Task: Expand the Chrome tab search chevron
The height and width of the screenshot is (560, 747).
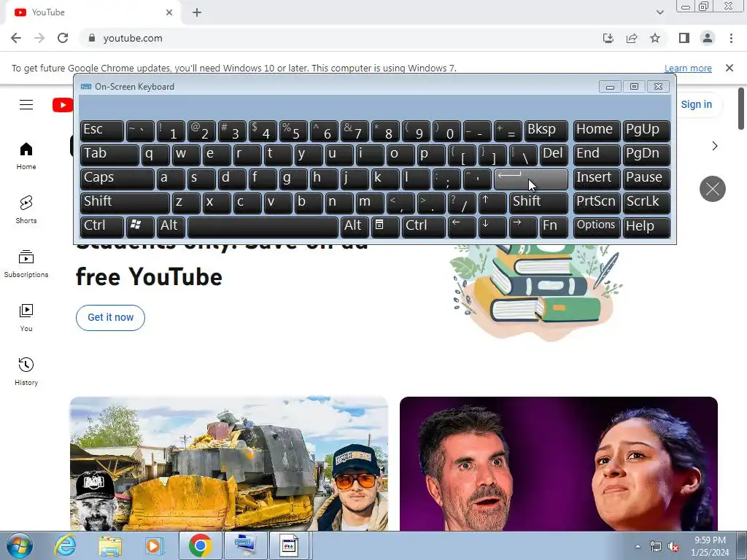Action: click(659, 12)
